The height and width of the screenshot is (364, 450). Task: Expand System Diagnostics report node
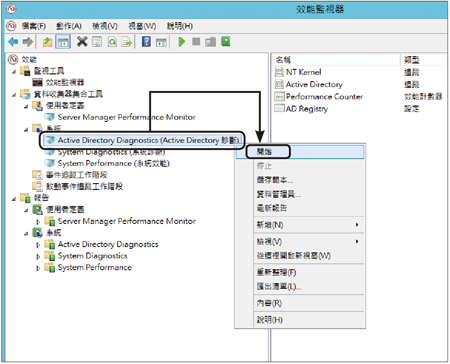38,257
